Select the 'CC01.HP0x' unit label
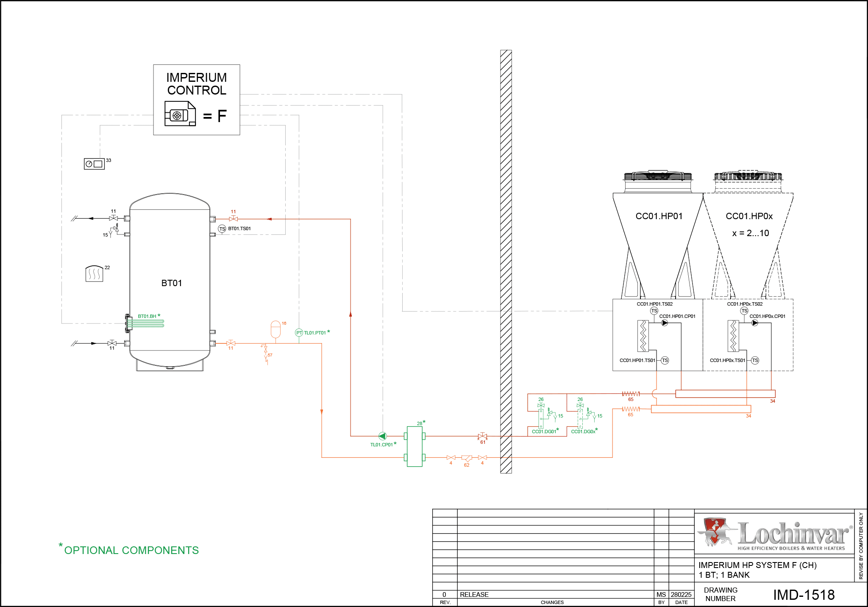This screenshot has height=607, width=868. 749,216
